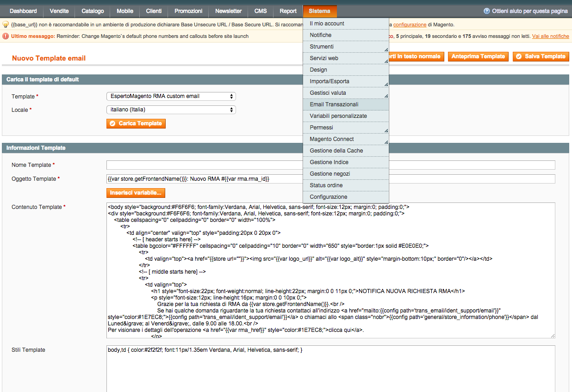Click the help question mark icon
Screen dimensions: 572x392
click(487, 11)
